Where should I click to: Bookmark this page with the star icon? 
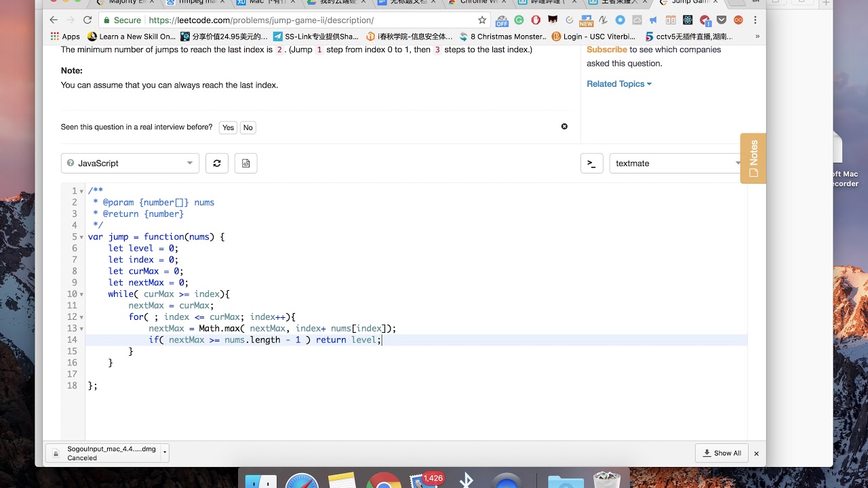pyautogui.click(x=482, y=20)
